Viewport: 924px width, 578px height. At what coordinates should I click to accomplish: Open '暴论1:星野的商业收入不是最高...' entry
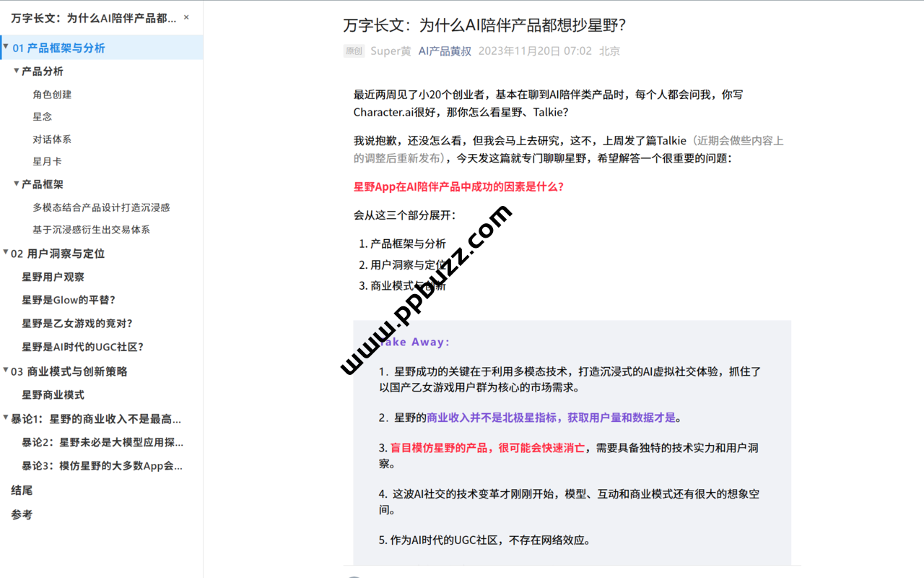96,418
